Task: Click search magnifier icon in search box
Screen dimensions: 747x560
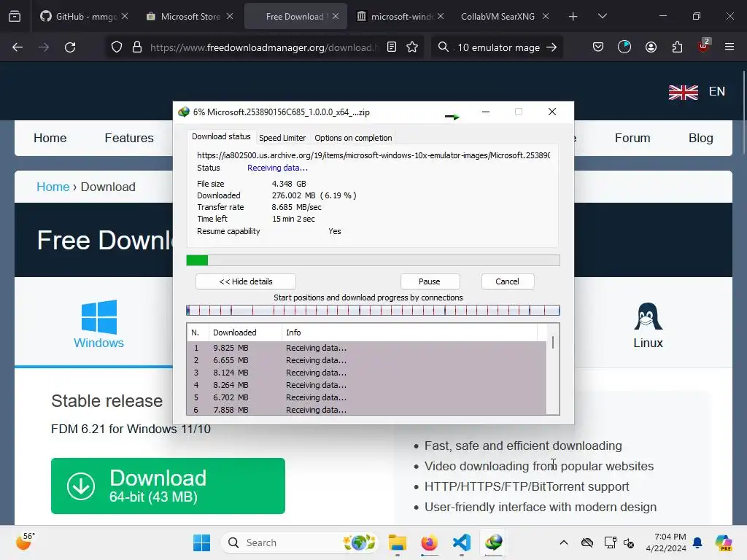Action: (443, 47)
